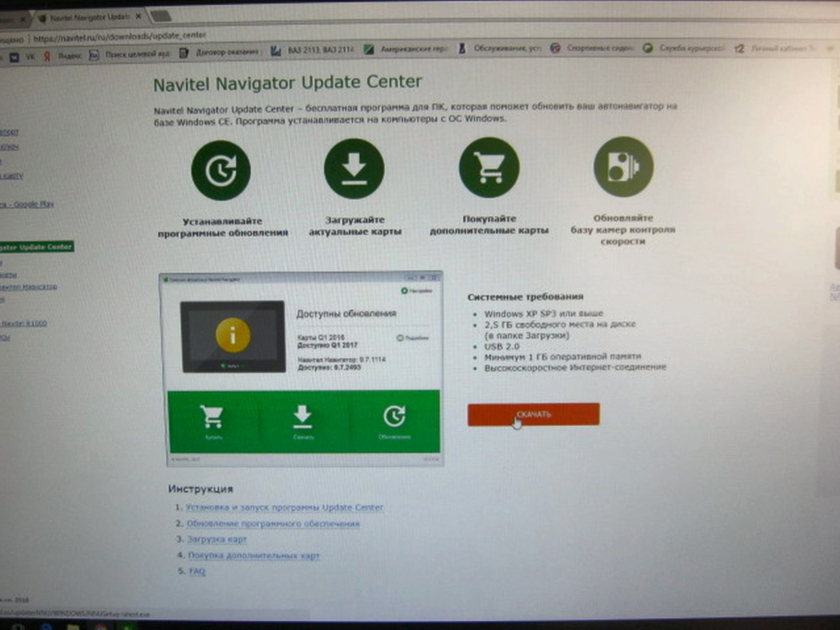Open a new browser tab
The image size is (840, 630).
pyautogui.click(x=161, y=16)
